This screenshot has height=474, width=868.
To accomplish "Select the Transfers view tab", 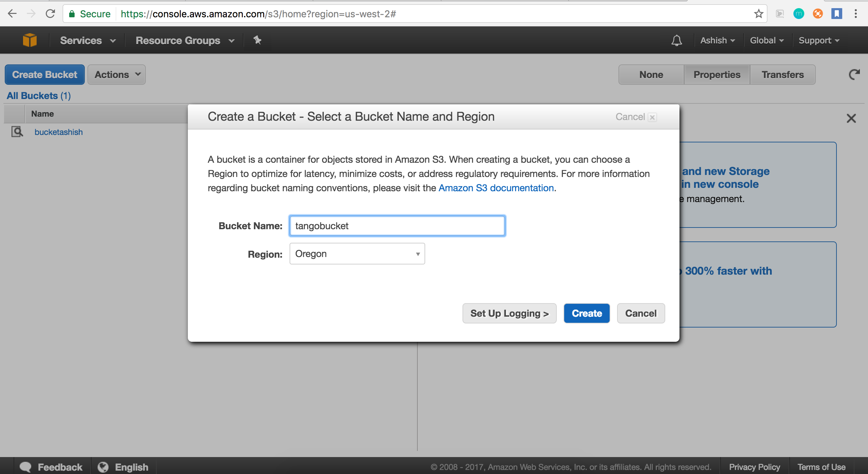I will (783, 75).
